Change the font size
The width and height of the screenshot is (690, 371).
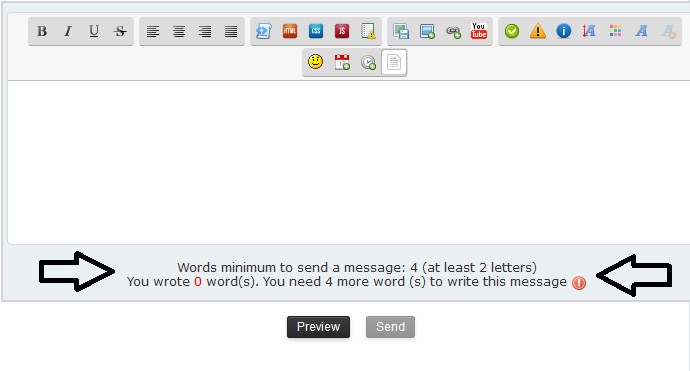pyautogui.click(x=589, y=31)
